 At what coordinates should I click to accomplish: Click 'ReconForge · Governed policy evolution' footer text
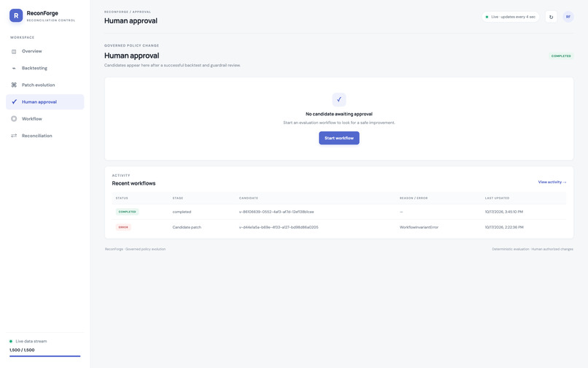click(135, 249)
